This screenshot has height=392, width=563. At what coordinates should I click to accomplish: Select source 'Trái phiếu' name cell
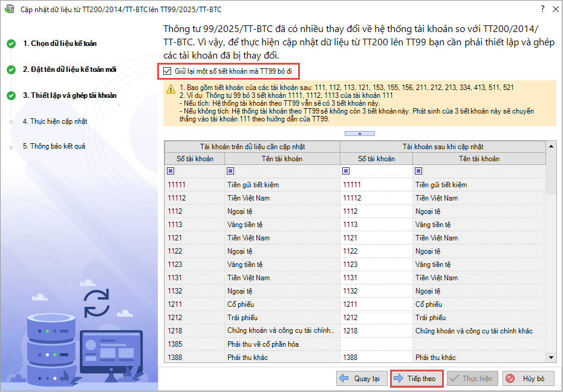pyautogui.click(x=282, y=317)
